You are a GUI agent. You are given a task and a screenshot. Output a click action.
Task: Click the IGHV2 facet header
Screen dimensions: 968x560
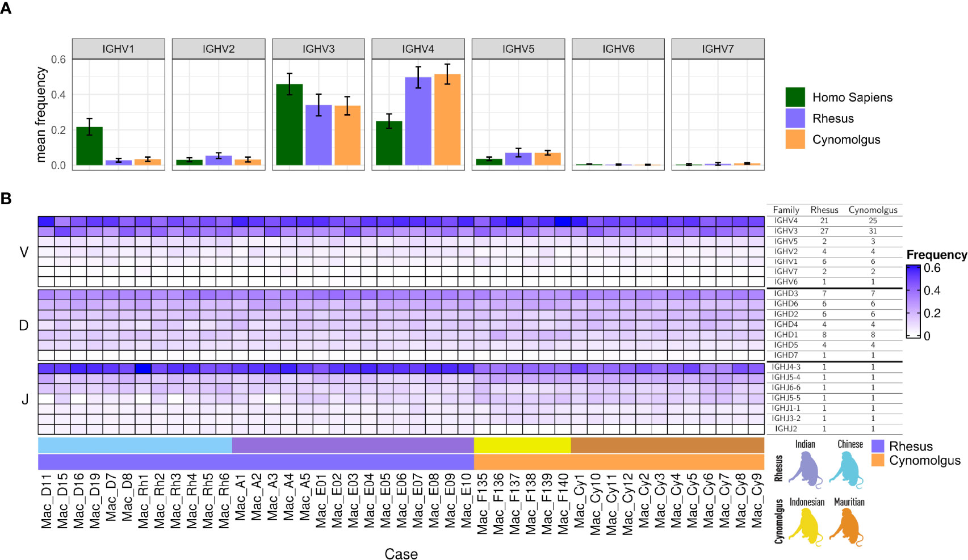[x=219, y=49]
